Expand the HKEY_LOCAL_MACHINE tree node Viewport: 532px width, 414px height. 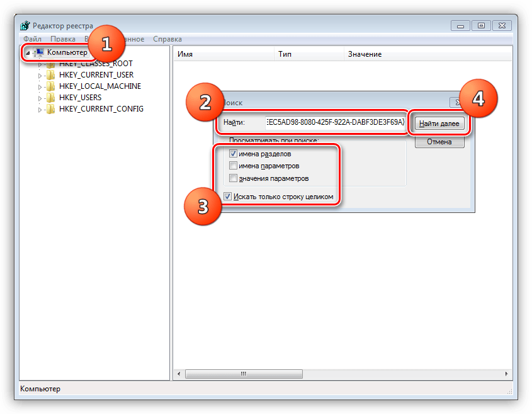pos(40,87)
